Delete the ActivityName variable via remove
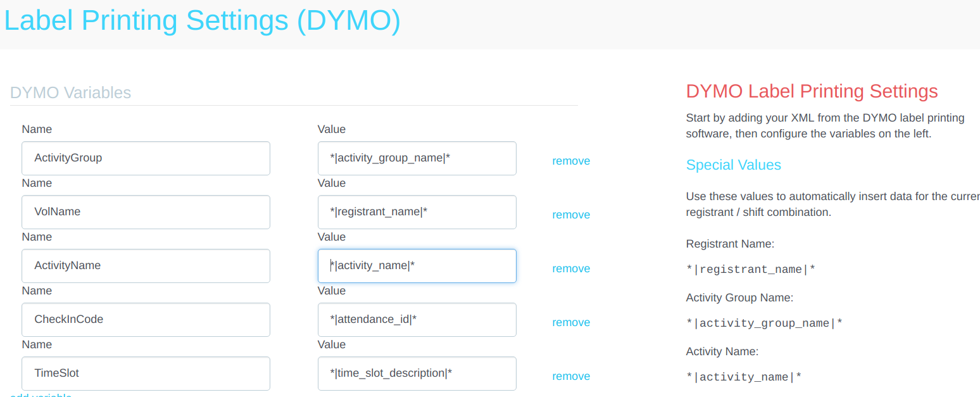 click(x=570, y=268)
